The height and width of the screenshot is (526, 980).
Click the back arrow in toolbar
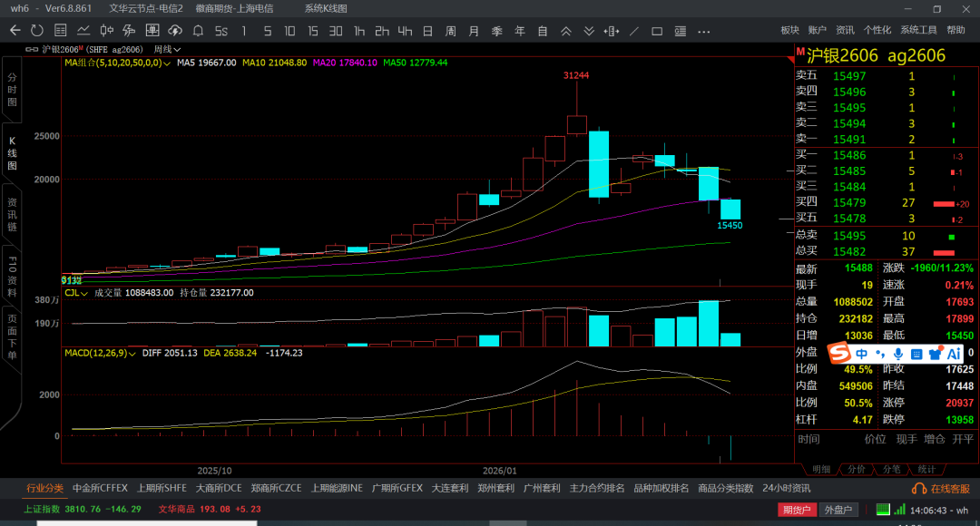pos(15,31)
